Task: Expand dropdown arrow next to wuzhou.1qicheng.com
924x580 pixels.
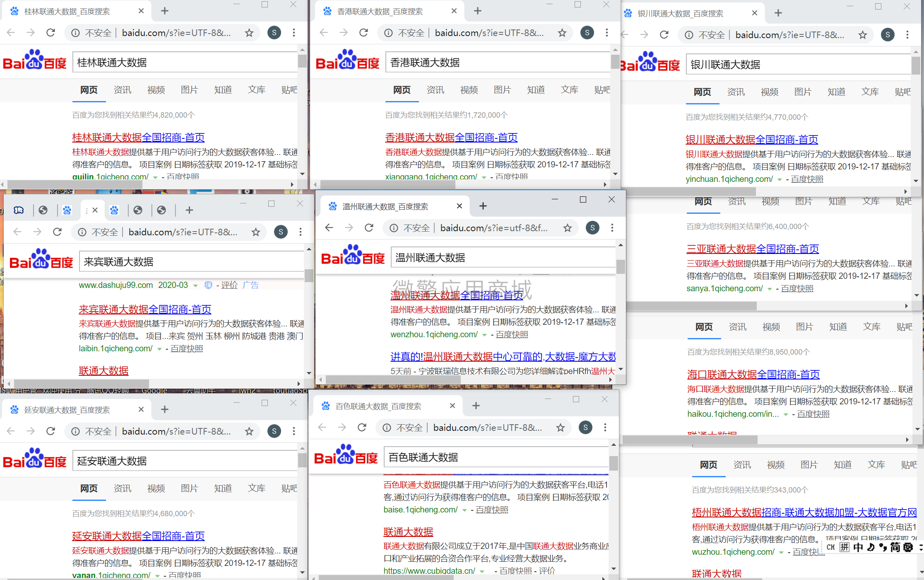Action: coord(781,552)
